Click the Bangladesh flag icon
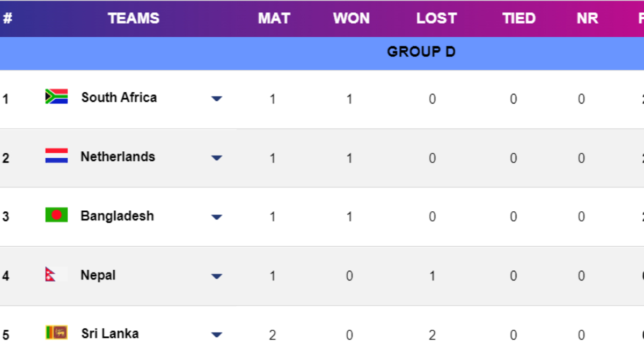 (x=56, y=214)
